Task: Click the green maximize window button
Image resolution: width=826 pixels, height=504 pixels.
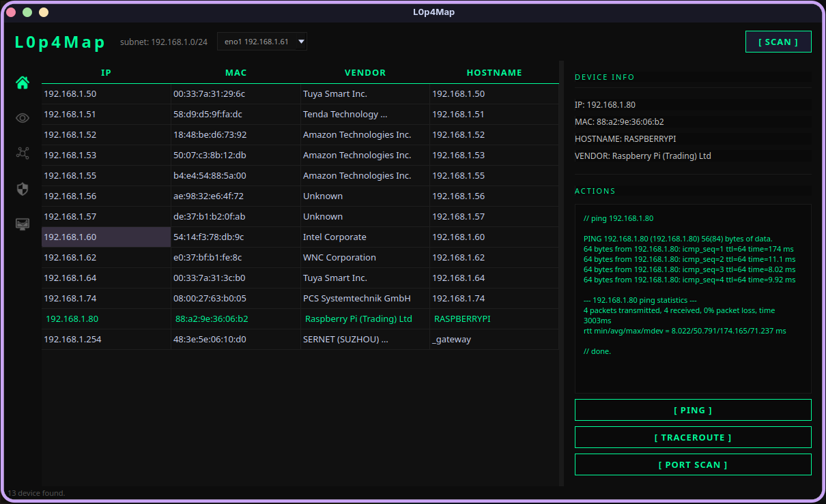Action: (27, 12)
